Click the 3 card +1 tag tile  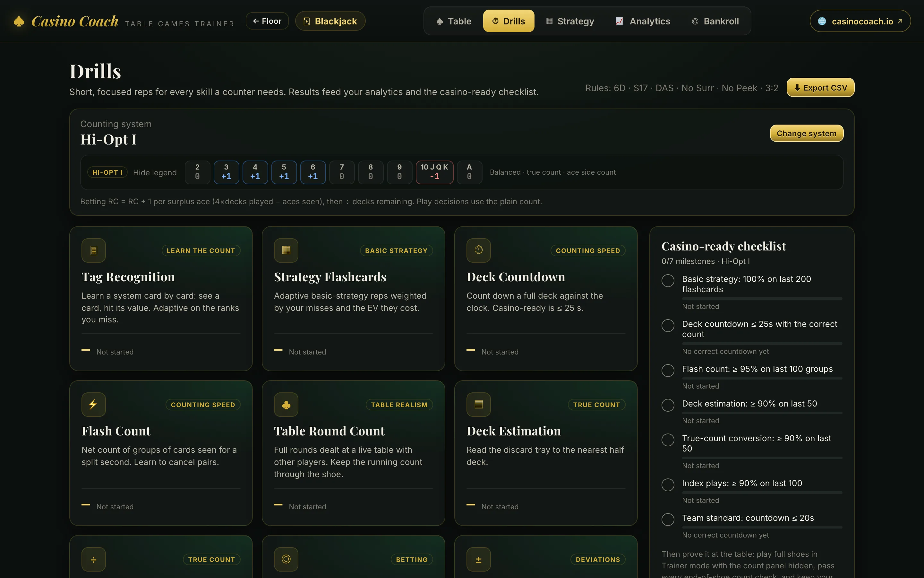point(227,172)
